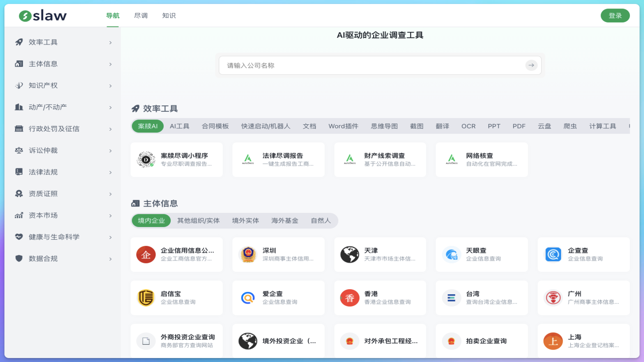The width and height of the screenshot is (644, 362).
Task: Open the 天眼查 app icon
Action: click(x=451, y=254)
